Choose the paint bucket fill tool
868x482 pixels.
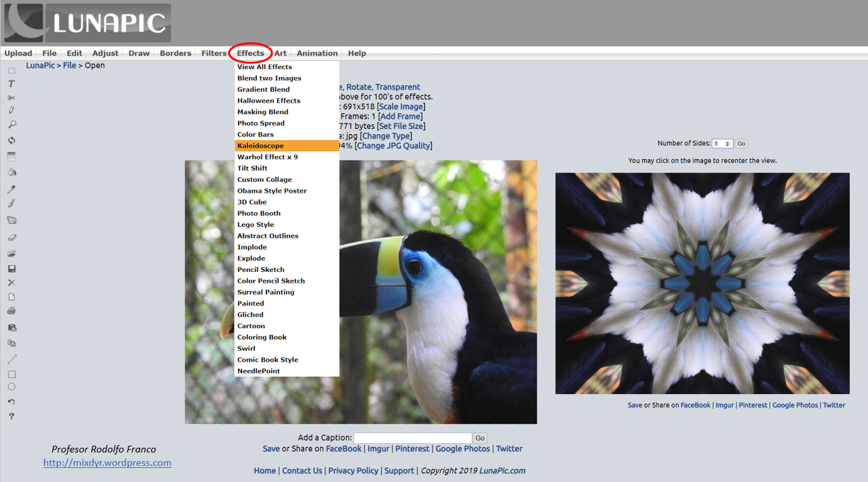11,173
